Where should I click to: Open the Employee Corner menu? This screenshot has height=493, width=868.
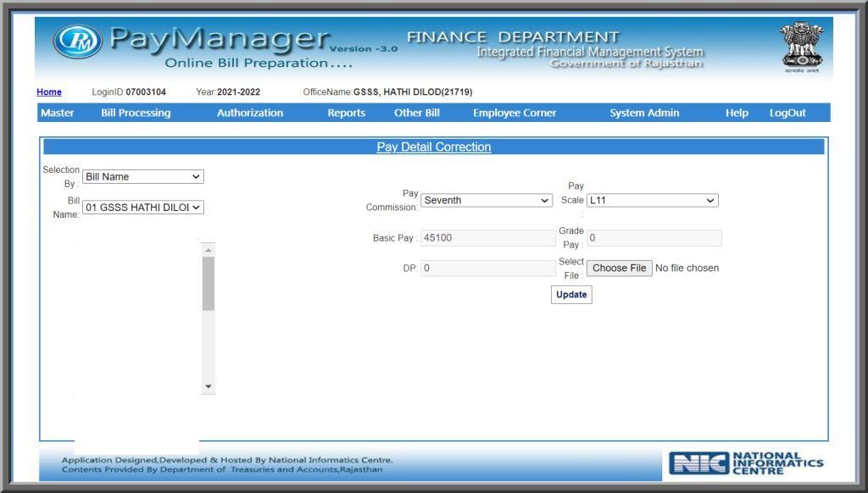[515, 113]
